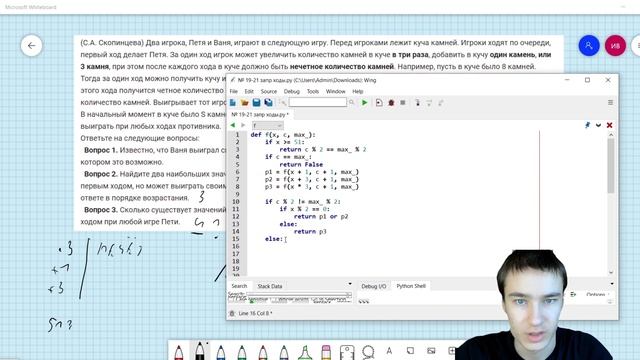The width and height of the screenshot is (640, 360).
Task: Click line number 10 in the gutter
Action: tap(236, 202)
